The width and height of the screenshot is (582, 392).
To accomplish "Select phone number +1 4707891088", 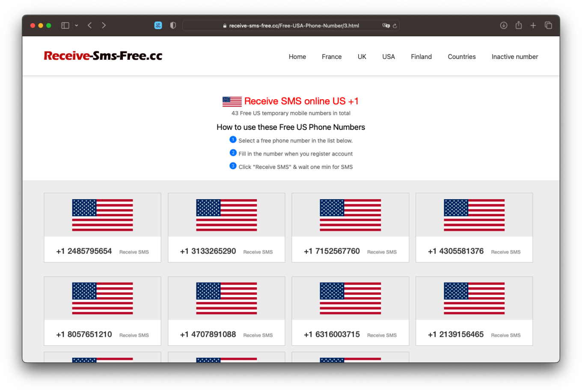I will [x=208, y=335].
